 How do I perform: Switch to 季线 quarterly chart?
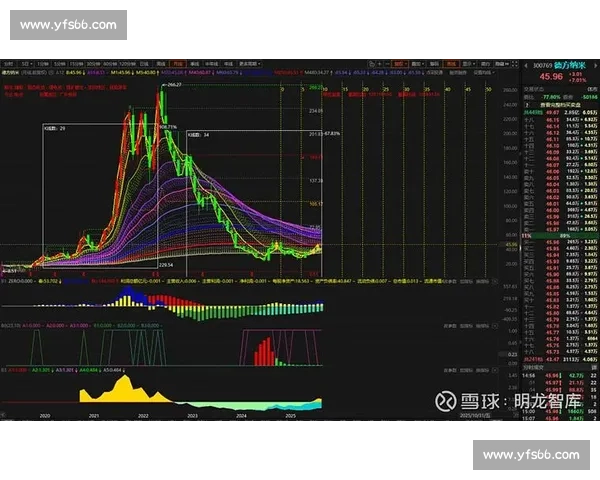[195, 64]
